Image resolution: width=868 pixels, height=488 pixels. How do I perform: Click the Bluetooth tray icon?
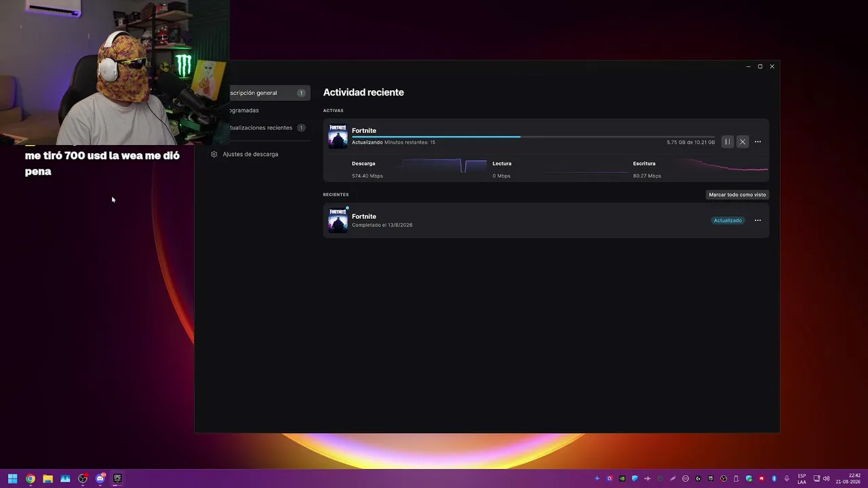pos(774,479)
